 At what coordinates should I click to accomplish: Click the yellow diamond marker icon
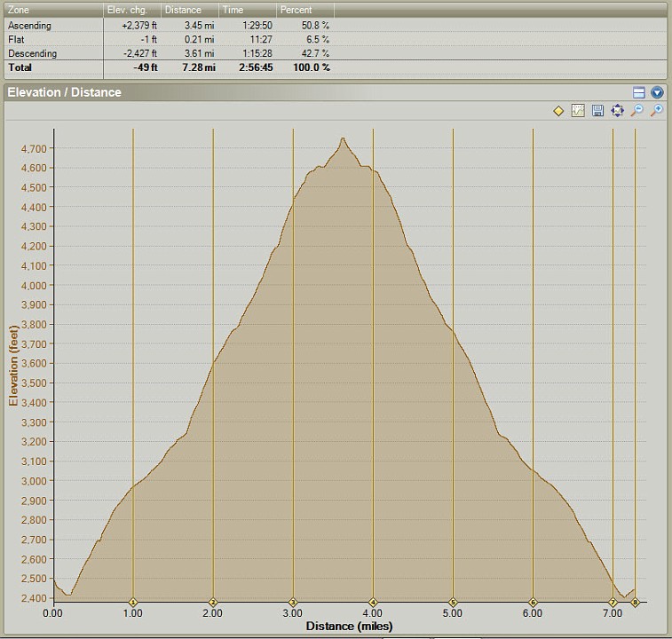point(558,111)
